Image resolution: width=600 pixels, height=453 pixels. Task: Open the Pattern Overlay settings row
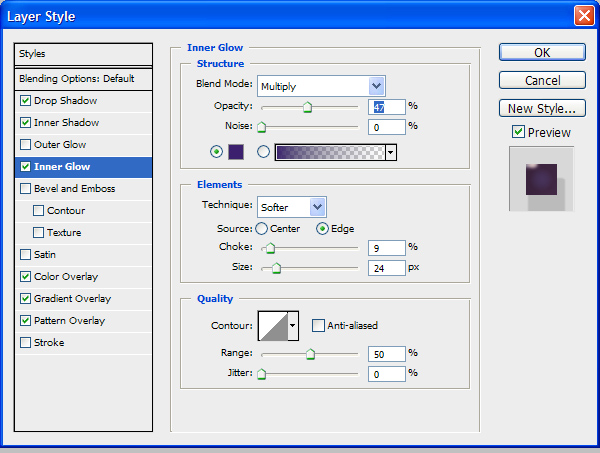pos(83,321)
